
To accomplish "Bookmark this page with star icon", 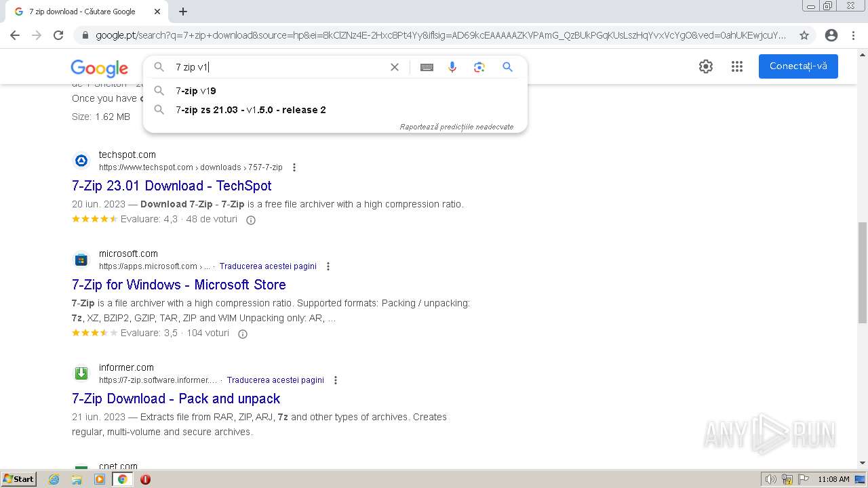I will tap(804, 35).
